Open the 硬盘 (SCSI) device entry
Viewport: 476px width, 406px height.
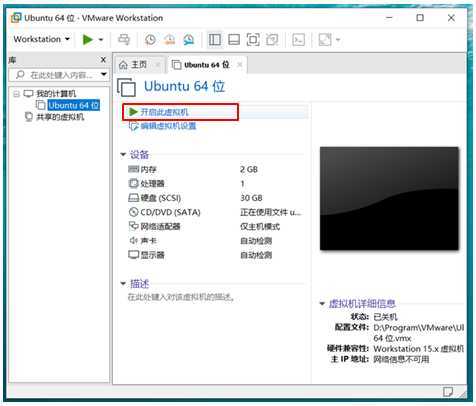click(x=161, y=198)
